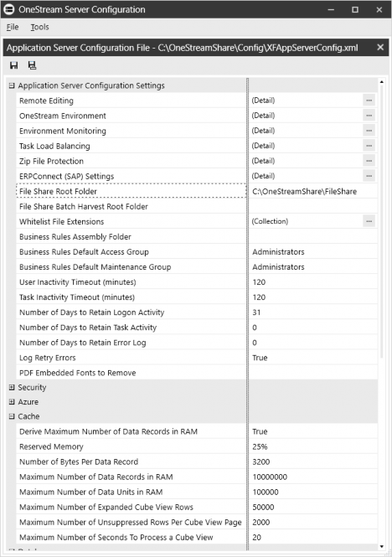This screenshot has width=392, height=557.
Task: Open the Tools menu
Action: coord(39,27)
